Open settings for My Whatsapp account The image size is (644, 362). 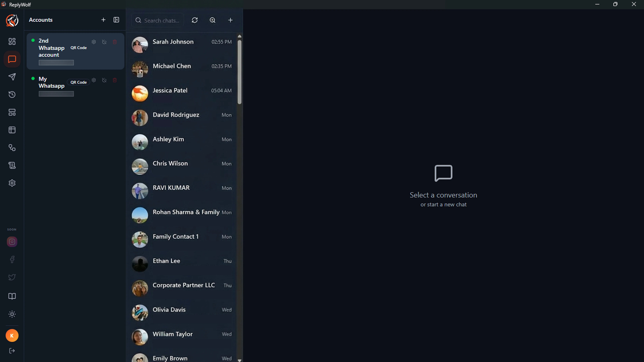coord(94,80)
